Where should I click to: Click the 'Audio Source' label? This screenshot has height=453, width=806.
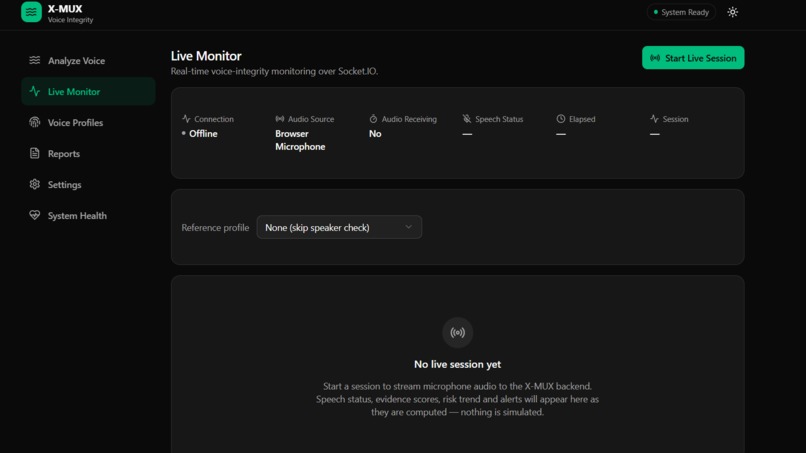tap(311, 119)
